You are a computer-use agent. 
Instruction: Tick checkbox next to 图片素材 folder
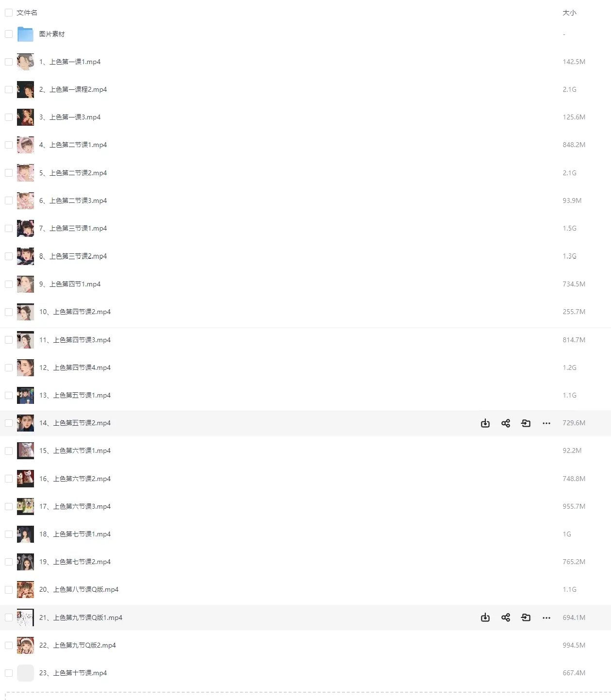(x=9, y=34)
